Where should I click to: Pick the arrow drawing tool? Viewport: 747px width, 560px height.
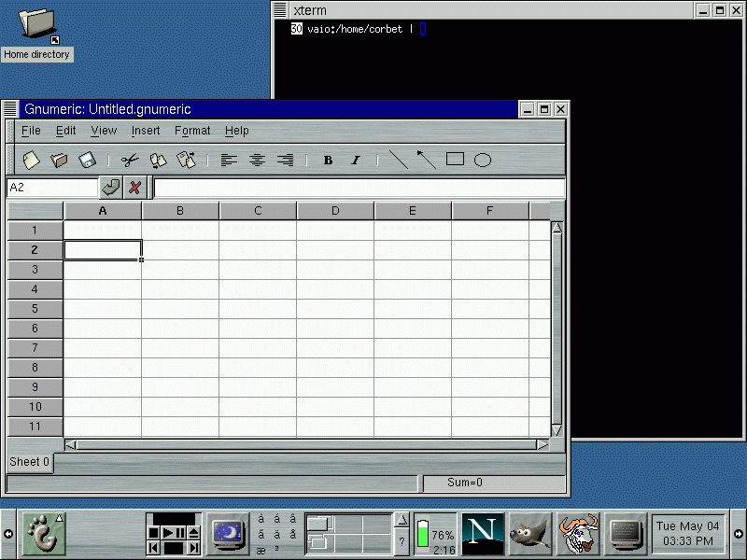tap(427, 160)
